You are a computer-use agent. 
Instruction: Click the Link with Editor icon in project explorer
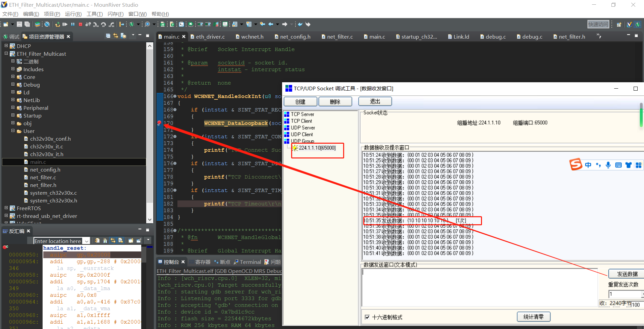tap(115, 36)
